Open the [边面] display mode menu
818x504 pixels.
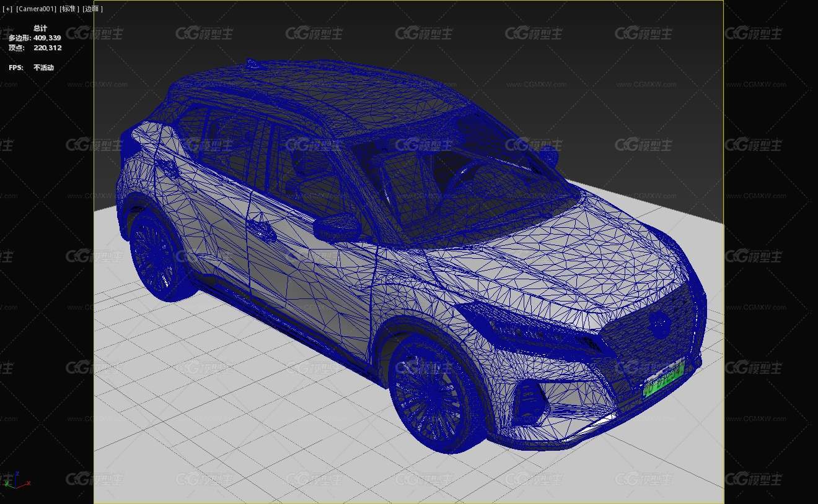click(93, 9)
